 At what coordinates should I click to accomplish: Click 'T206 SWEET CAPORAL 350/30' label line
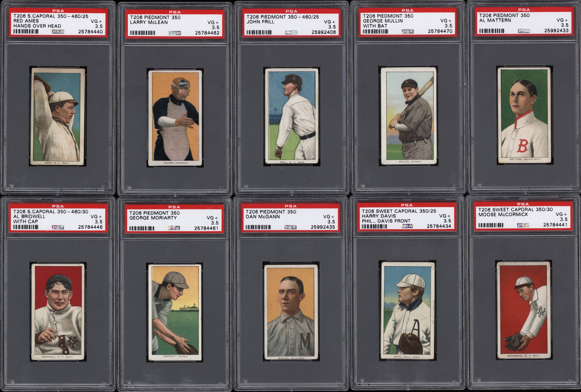pos(516,210)
